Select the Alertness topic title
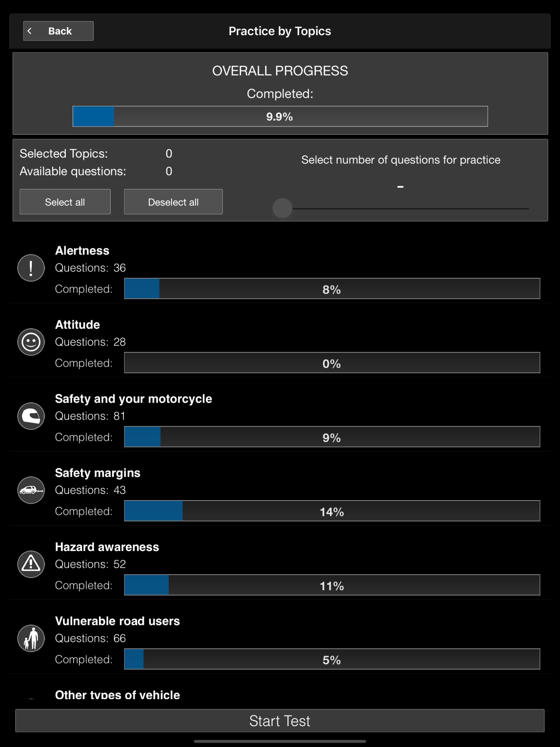 point(82,250)
